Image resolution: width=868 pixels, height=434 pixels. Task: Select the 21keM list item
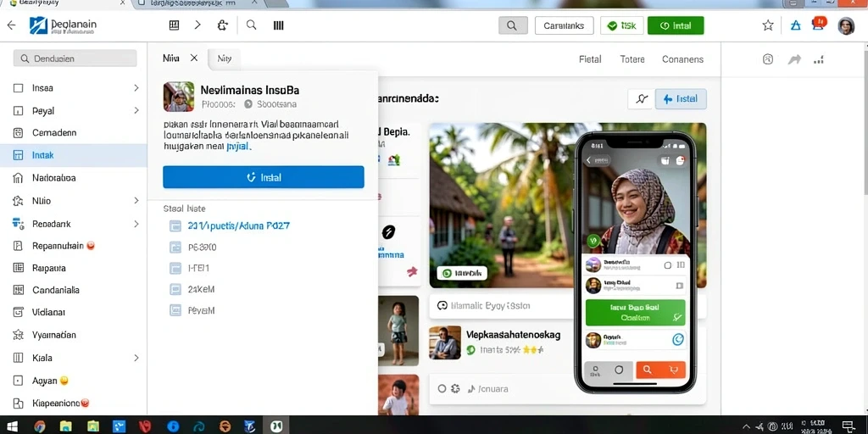(201, 289)
